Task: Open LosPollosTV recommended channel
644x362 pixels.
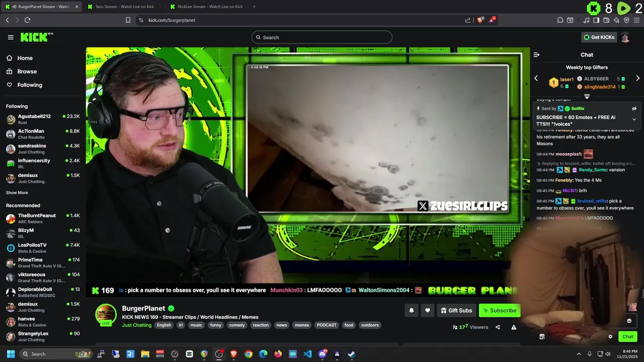Action: [x=43, y=248]
